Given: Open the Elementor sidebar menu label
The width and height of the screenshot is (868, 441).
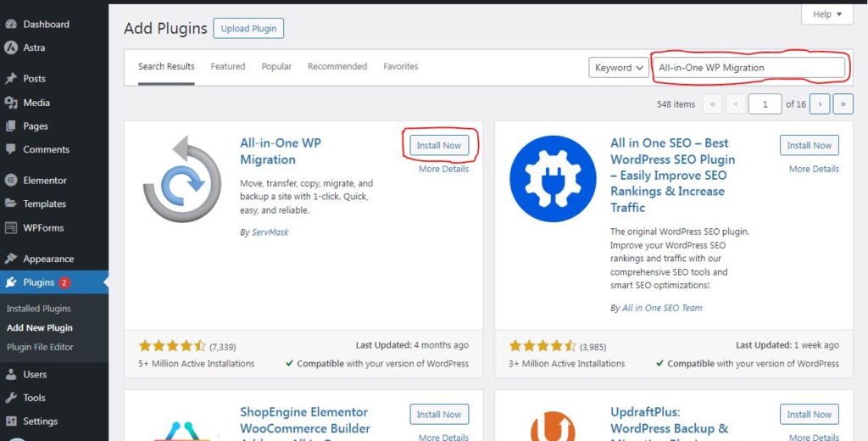Looking at the screenshot, I should [45, 180].
